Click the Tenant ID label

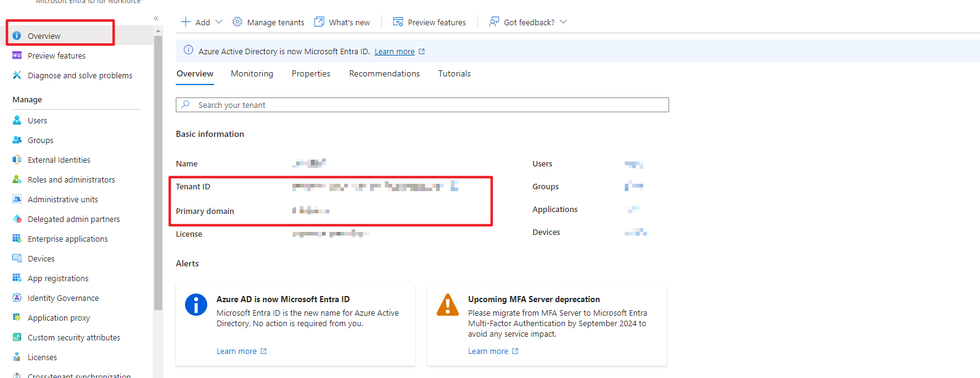[x=193, y=187]
